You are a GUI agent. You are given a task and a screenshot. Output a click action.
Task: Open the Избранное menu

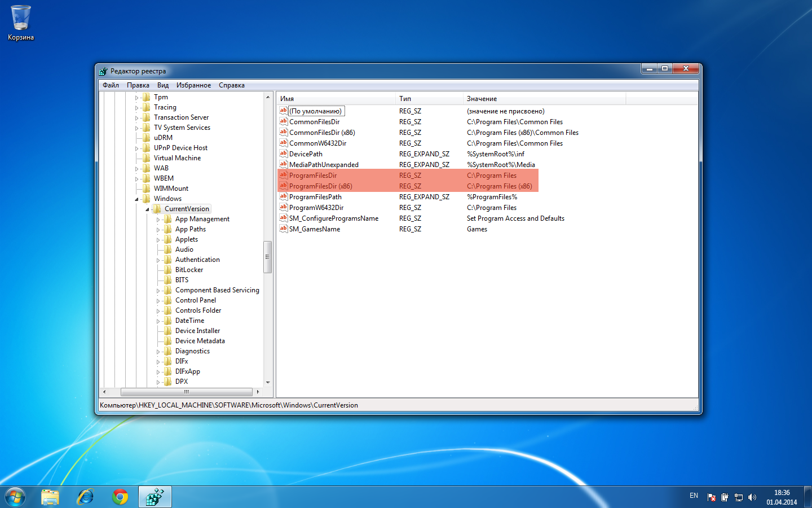[x=193, y=85]
